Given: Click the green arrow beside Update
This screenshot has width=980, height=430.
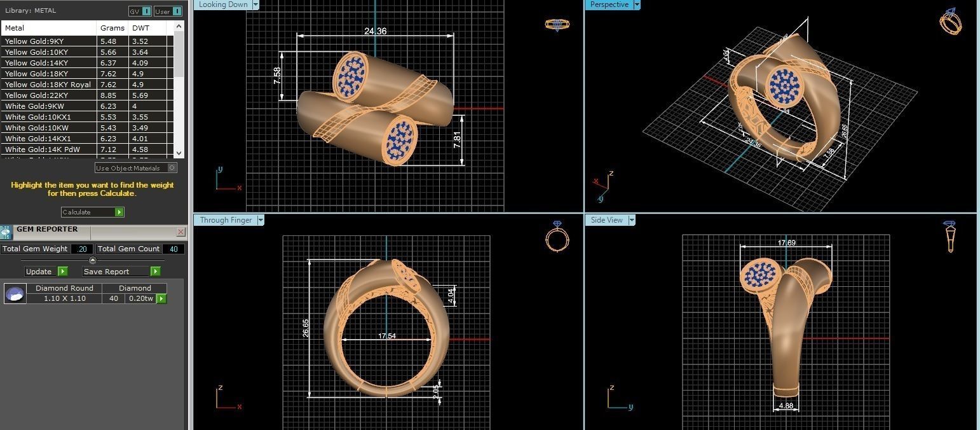Looking at the screenshot, I should click(x=62, y=272).
